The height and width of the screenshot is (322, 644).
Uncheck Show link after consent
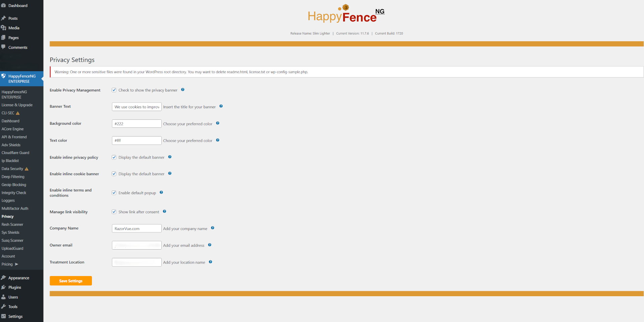click(x=114, y=212)
